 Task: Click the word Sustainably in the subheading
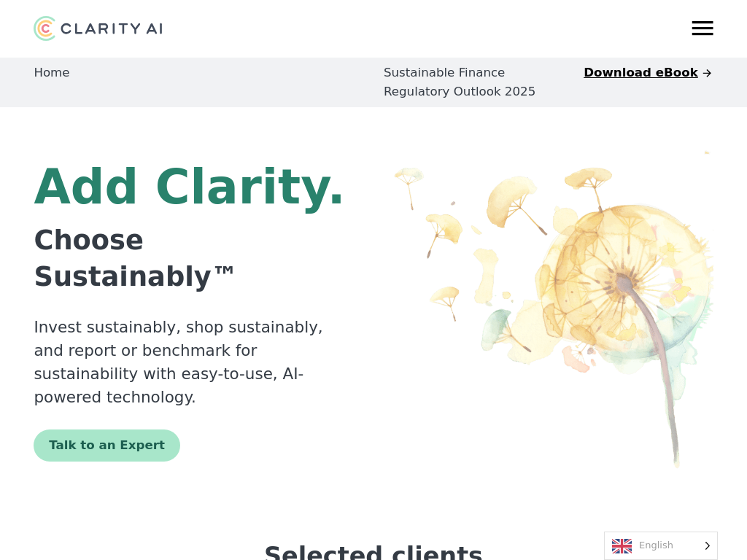click(123, 276)
